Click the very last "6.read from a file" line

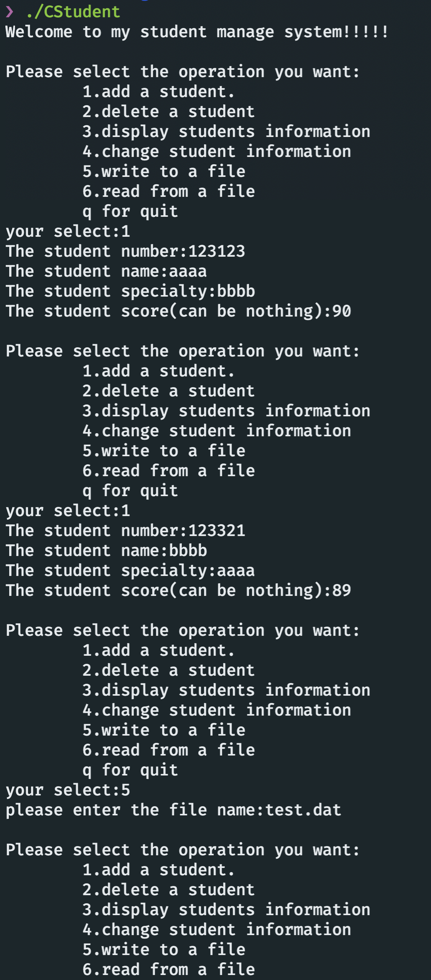168,970
